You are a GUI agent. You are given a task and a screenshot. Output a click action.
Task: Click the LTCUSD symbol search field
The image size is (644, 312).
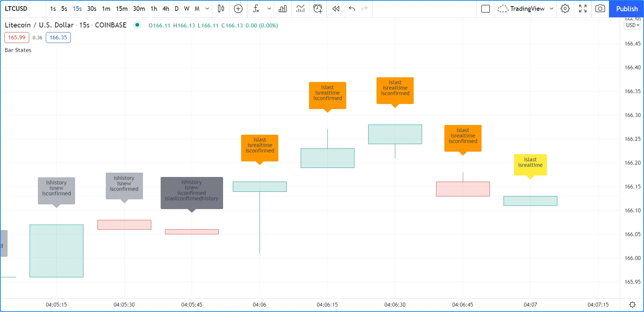point(16,9)
